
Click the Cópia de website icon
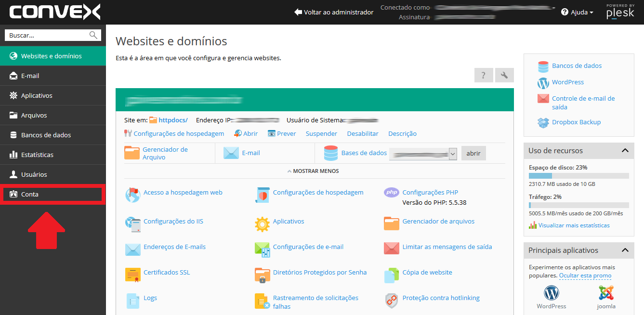tap(391, 276)
